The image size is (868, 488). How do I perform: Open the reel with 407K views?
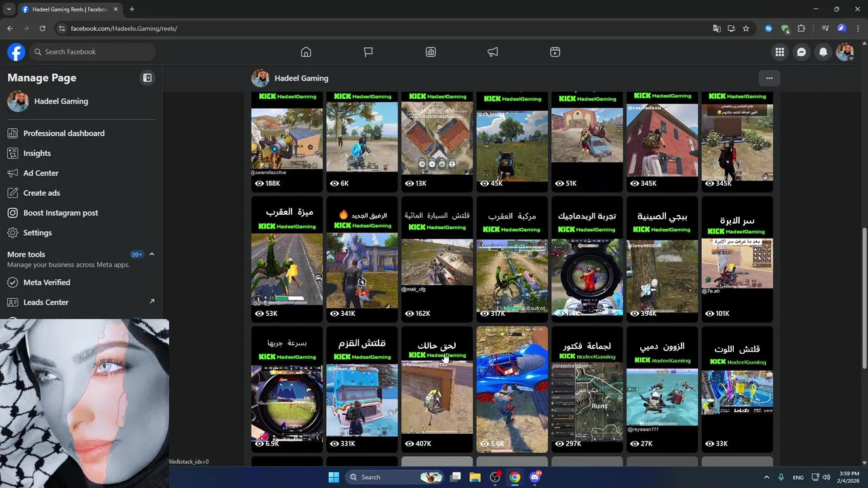tap(437, 389)
